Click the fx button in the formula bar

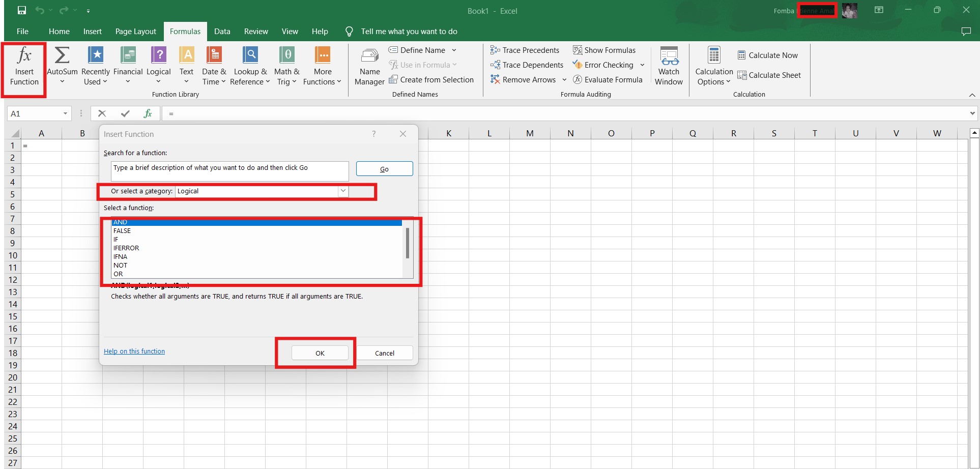pyautogui.click(x=148, y=113)
